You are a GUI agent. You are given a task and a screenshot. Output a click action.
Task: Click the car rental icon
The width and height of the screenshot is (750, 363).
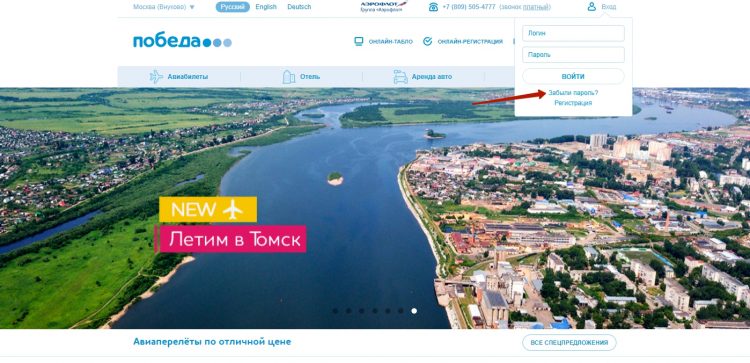pos(400,77)
